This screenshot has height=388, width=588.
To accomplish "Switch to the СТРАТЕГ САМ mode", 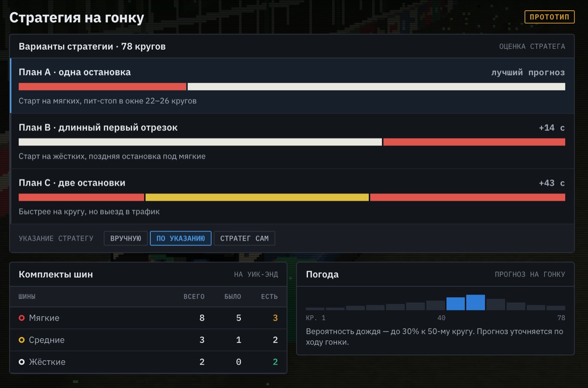I will click(244, 238).
